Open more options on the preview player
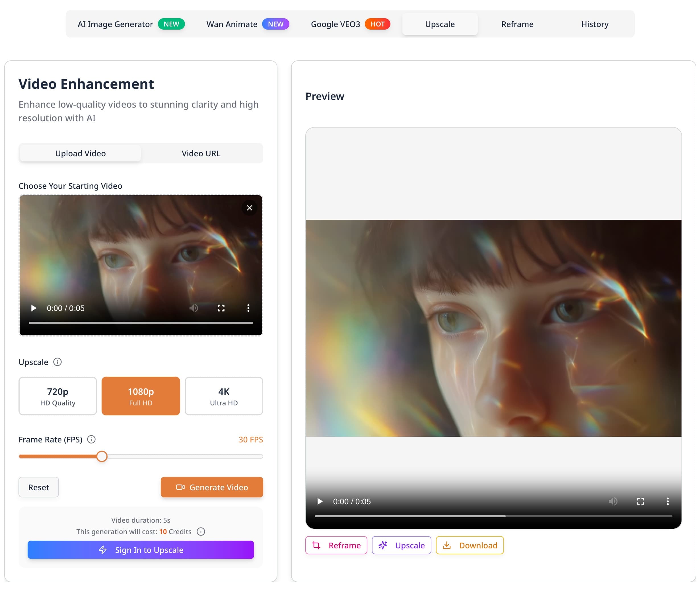Viewport: 700px width, 603px height. click(x=668, y=502)
